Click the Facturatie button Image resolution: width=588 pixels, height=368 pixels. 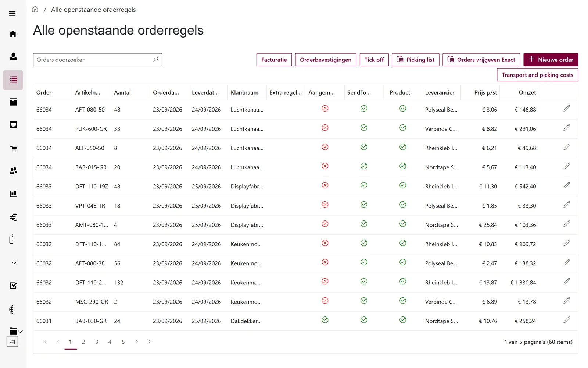coord(274,60)
